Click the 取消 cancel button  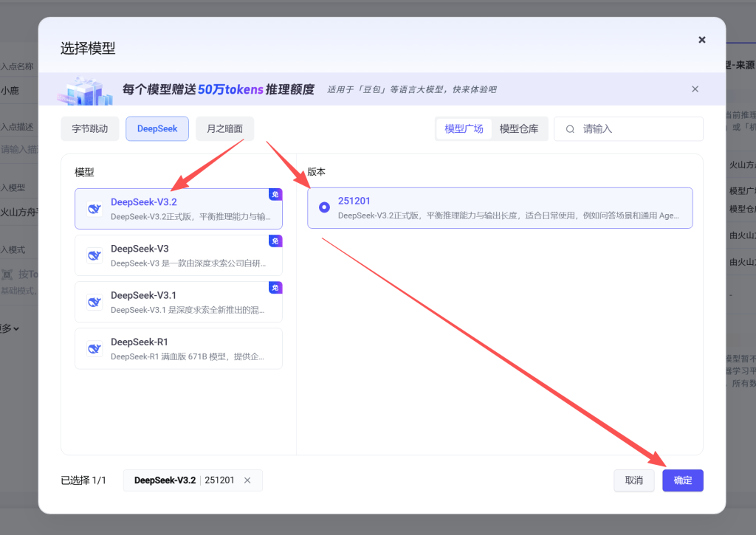[x=633, y=480]
